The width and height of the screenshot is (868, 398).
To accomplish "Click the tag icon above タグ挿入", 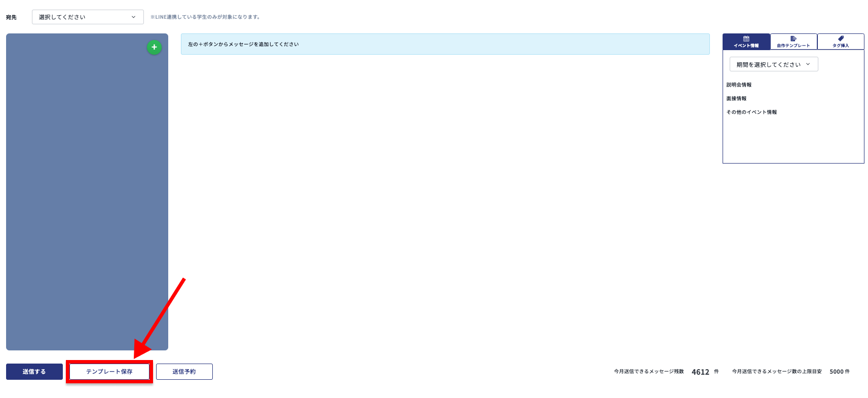I will (841, 38).
